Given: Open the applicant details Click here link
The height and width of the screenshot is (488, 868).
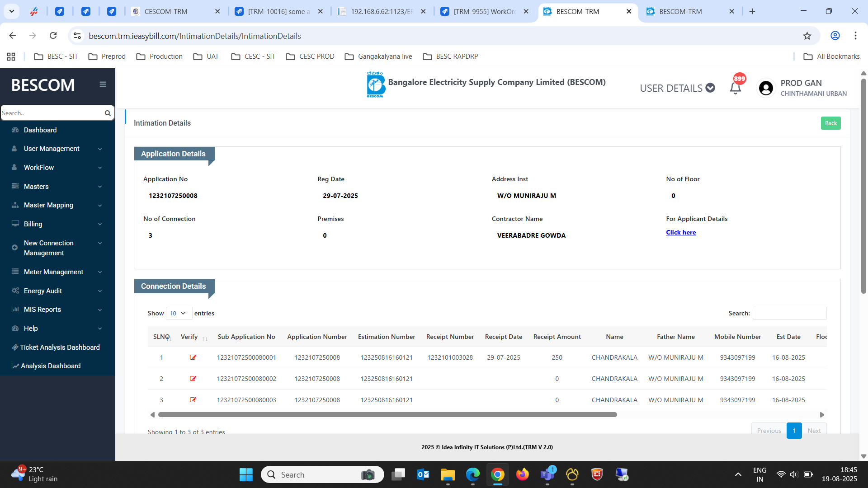Looking at the screenshot, I should (x=680, y=232).
